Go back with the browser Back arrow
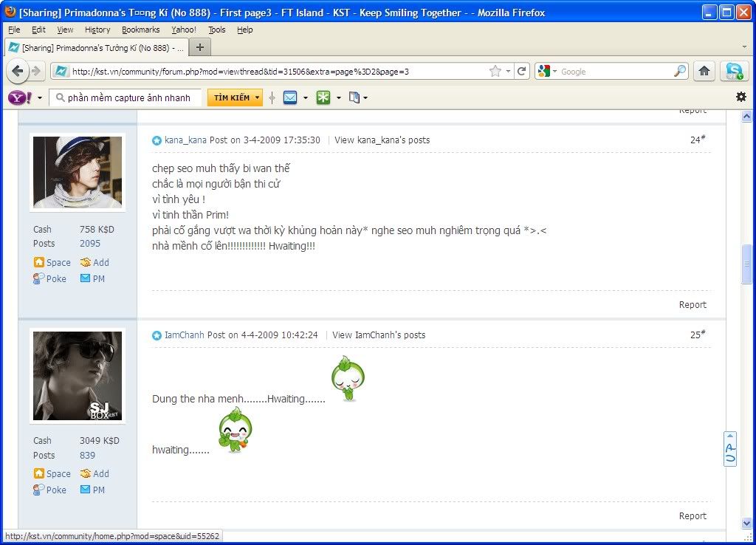This screenshot has width=756, height=545. click(18, 72)
